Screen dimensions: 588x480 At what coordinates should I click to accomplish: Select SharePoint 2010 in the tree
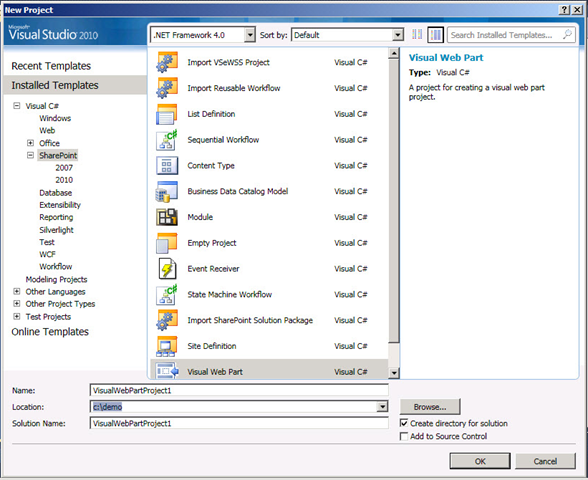(x=64, y=180)
